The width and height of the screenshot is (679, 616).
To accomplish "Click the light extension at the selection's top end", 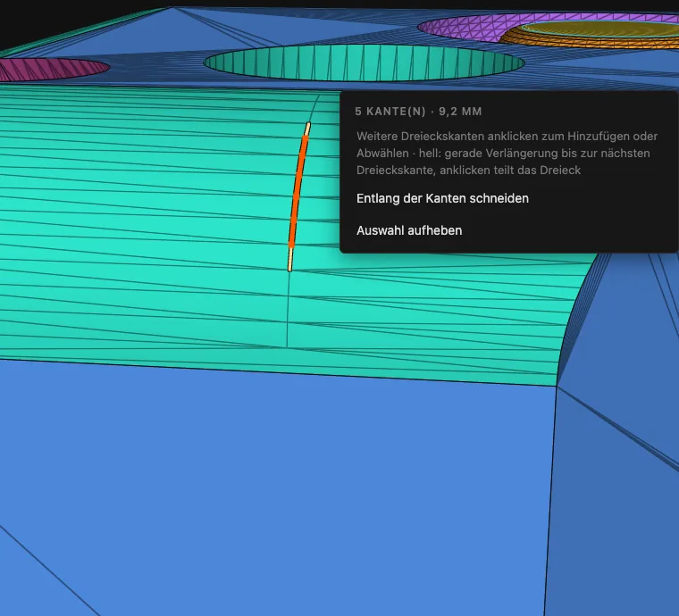I will [x=307, y=129].
